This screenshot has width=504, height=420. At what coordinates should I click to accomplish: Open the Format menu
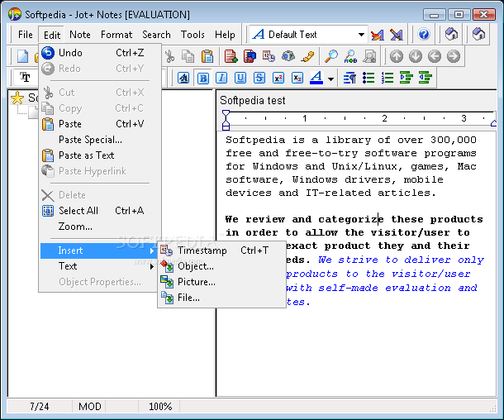(x=116, y=35)
